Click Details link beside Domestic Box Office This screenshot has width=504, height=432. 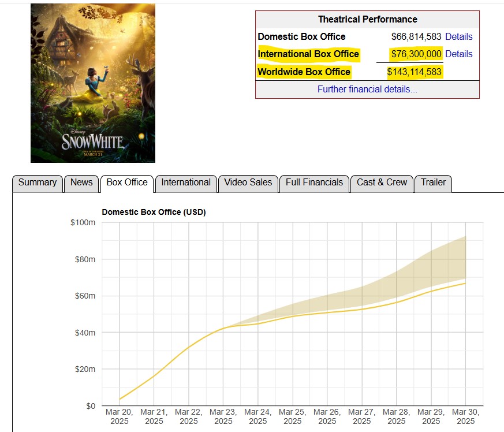click(459, 37)
